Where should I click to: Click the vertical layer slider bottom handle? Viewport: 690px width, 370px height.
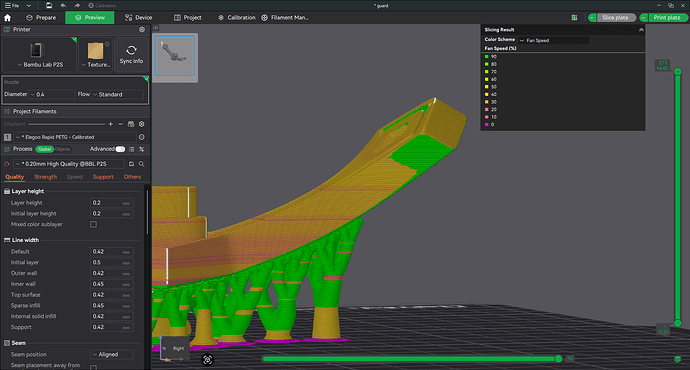(x=678, y=323)
